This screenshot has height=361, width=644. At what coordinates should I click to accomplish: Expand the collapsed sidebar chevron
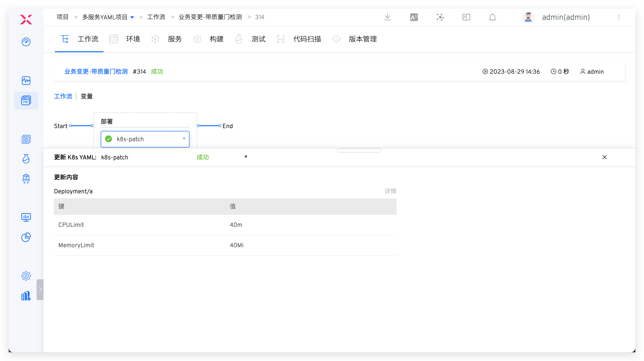(x=40, y=289)
